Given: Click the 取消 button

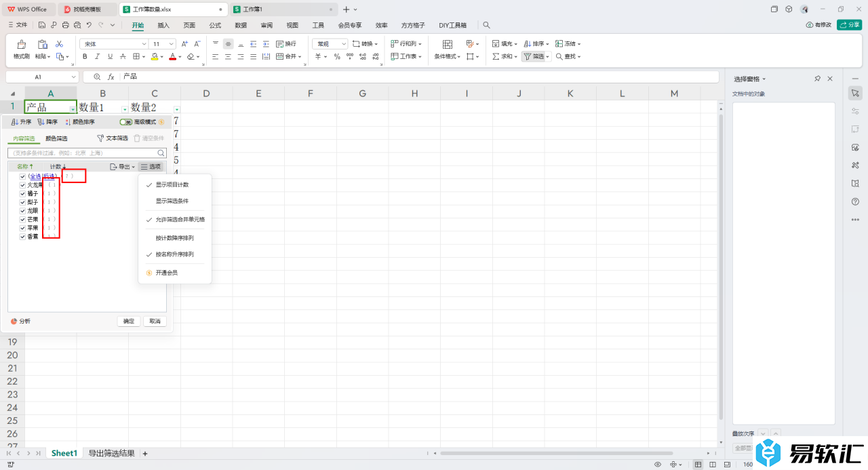Looking at the screenshot, I should (155, 321).
